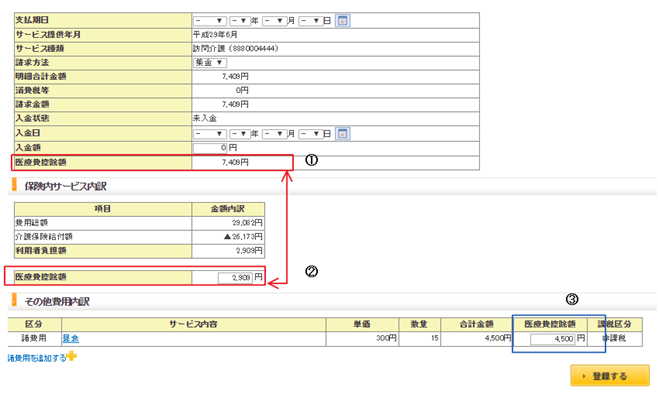Open calendar picker for 支払期日
This screenshot has height=394, width=658.
coord(342,21)
